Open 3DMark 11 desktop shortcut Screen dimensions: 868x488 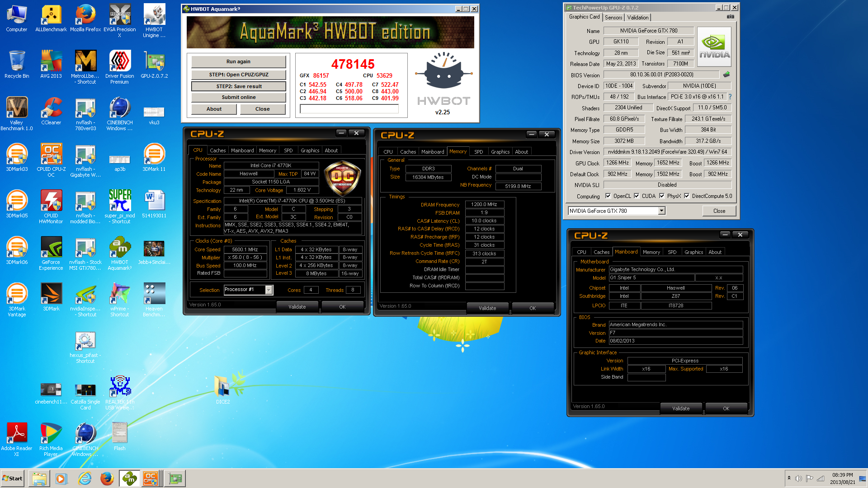(x=154, y=157)
